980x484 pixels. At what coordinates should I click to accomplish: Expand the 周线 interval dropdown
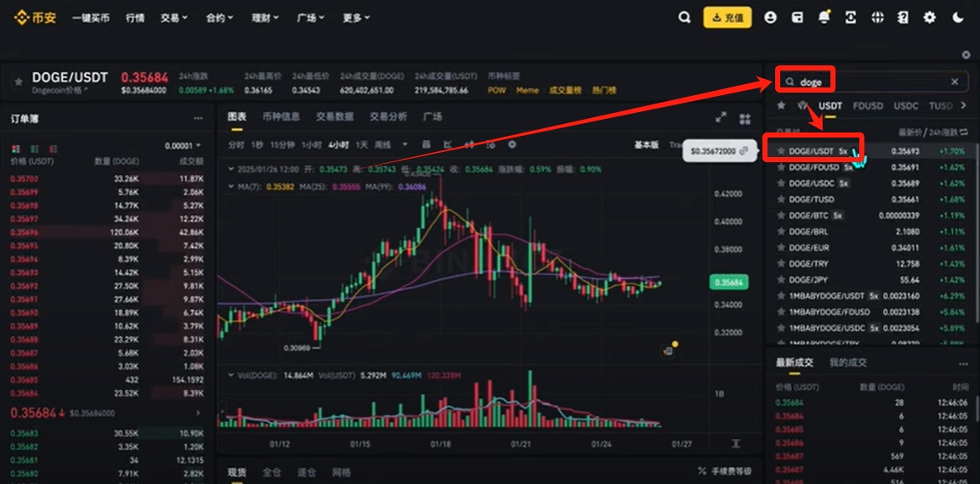click(x=391, y=144)
